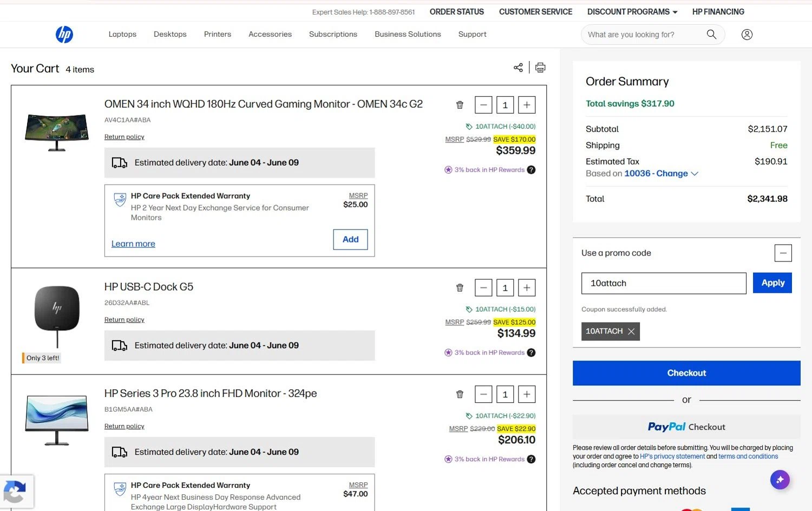Pay with PayPal Checkout
Screen dimensions: 812x511
point(686,427)
